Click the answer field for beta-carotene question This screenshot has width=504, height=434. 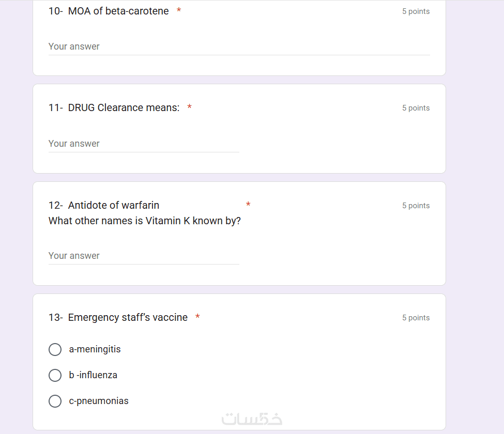click(239, 47)
